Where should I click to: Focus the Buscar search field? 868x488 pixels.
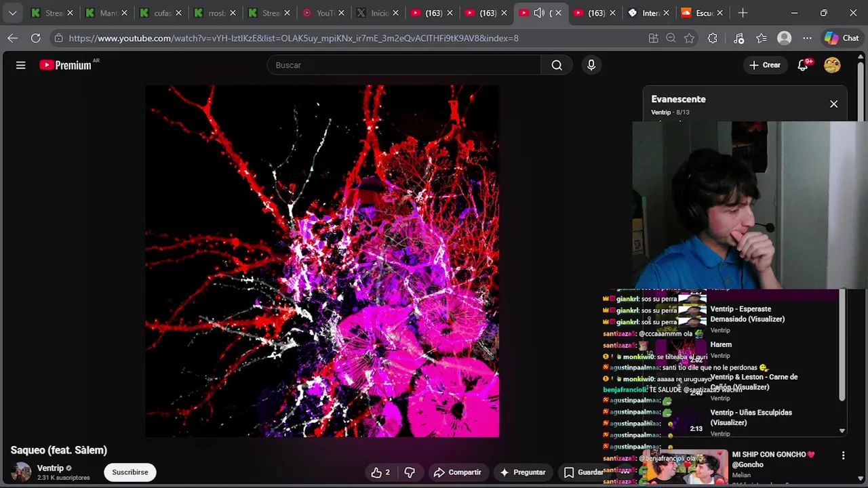[x=404, y=65]
